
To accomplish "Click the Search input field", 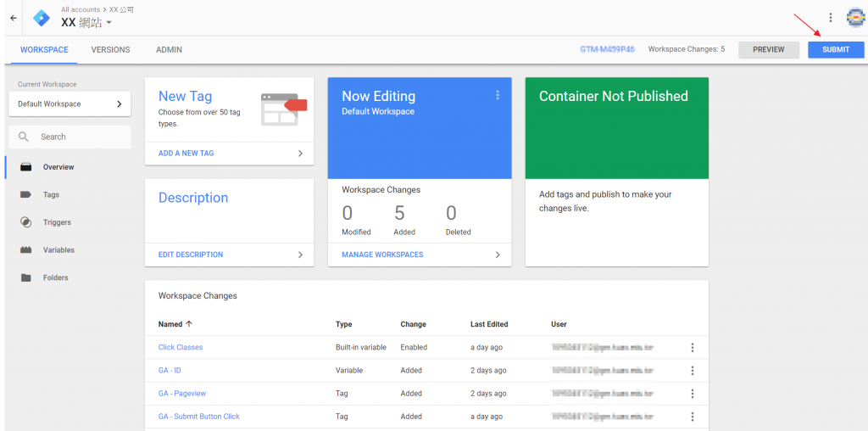I will (x=70, y=137).
